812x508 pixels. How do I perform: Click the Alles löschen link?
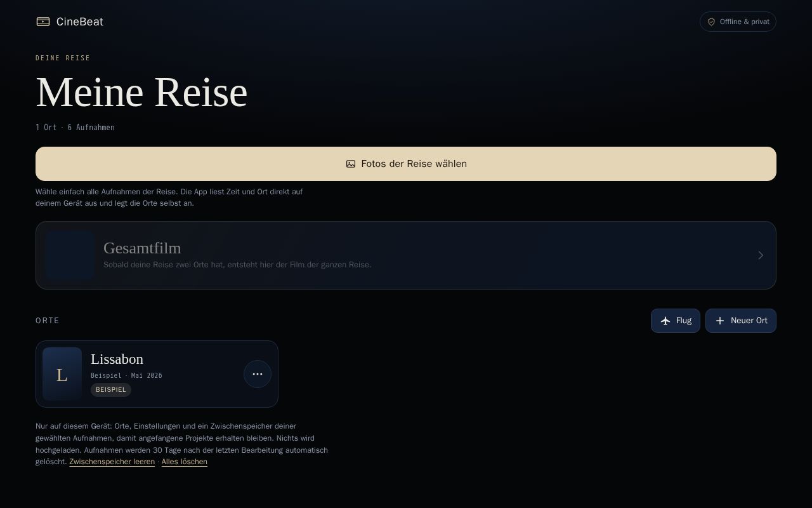point(185,462)
